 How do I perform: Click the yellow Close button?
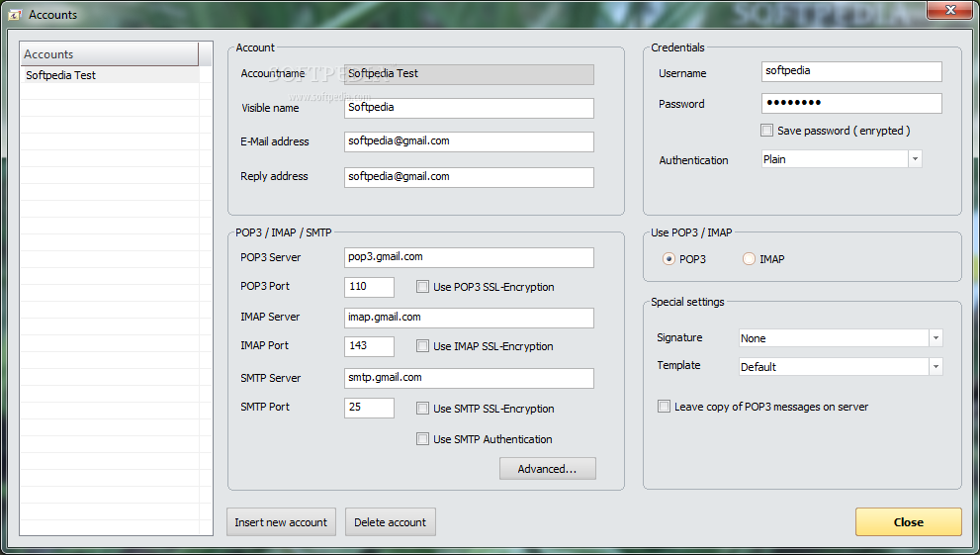(908, 522)
